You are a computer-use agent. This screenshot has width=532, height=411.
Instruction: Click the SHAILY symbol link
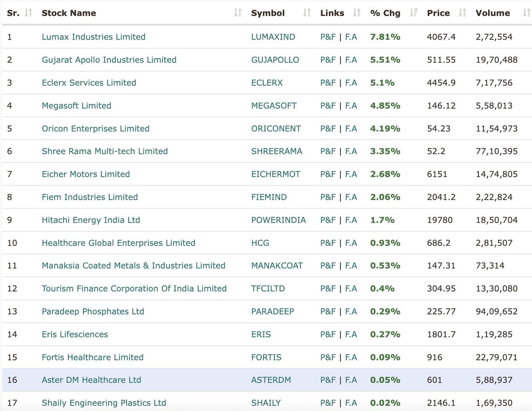pyautogui.click(x=266, y=403)
